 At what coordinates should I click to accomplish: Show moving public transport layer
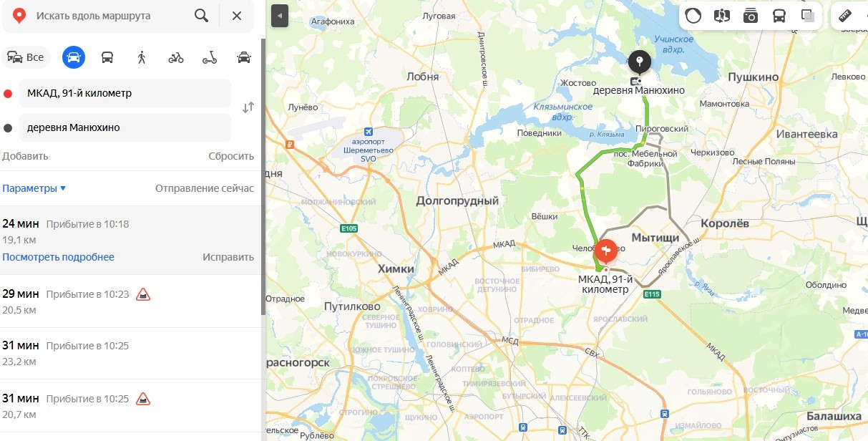tap(779, 16)
